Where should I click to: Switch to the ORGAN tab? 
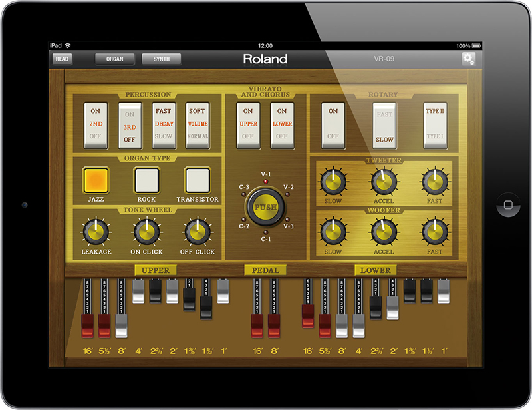[114, 59]
